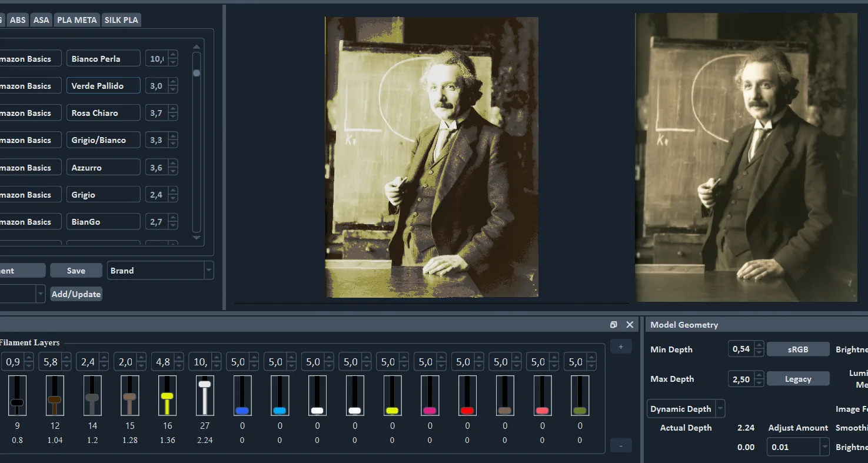Open the ASA filament tab
This screenshot has width=868, height=463.
[x=41, y=20]
